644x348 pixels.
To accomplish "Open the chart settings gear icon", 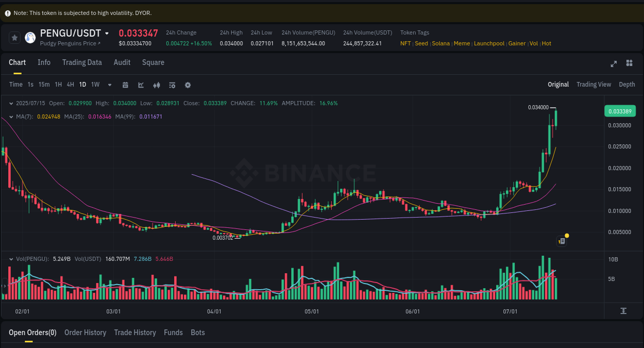I will click(188, 85).
